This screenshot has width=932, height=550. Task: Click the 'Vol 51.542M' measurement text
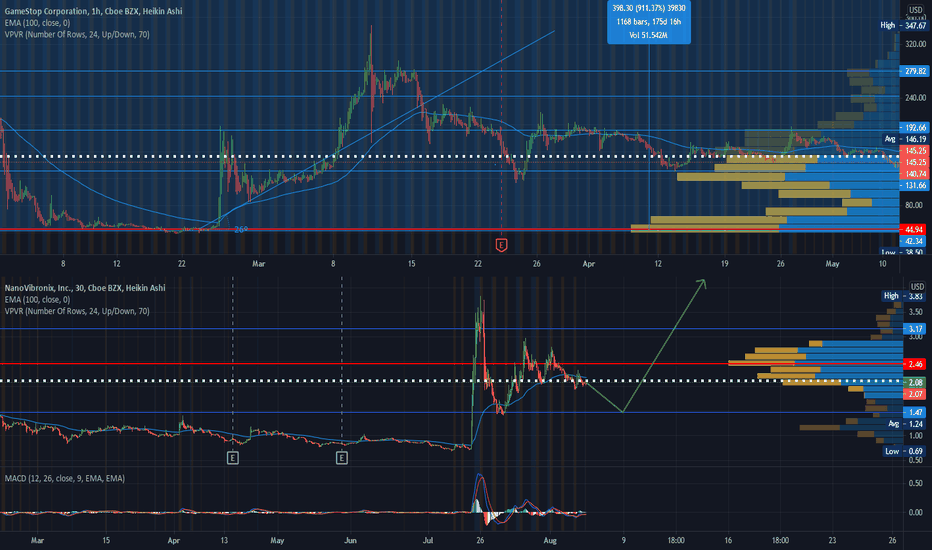(648, 35)
